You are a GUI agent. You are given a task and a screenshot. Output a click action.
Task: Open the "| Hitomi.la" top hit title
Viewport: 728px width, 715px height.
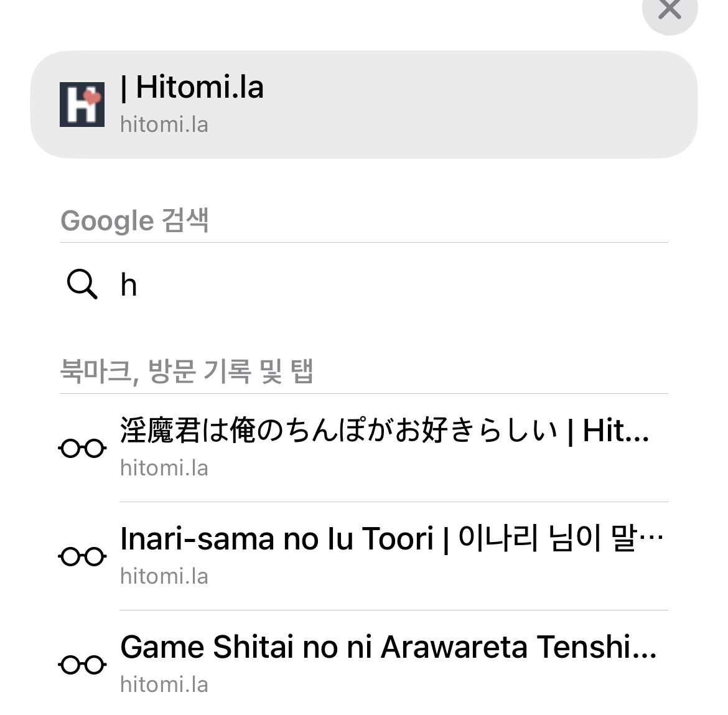(x=192, y=87)
